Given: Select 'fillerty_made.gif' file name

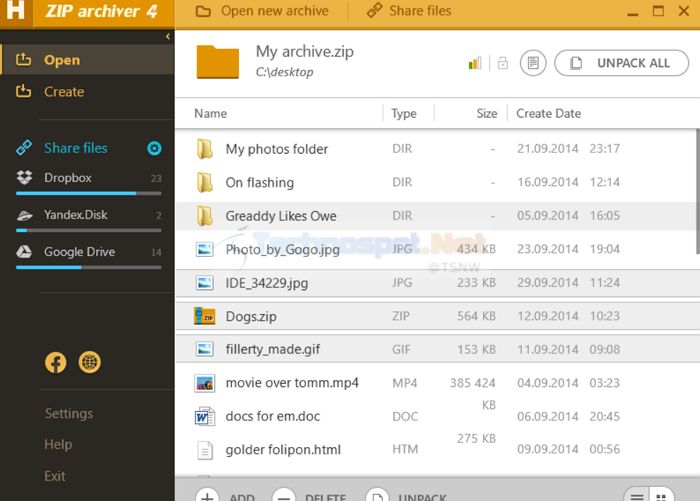Looking at the screenshot, I should 273,350.
